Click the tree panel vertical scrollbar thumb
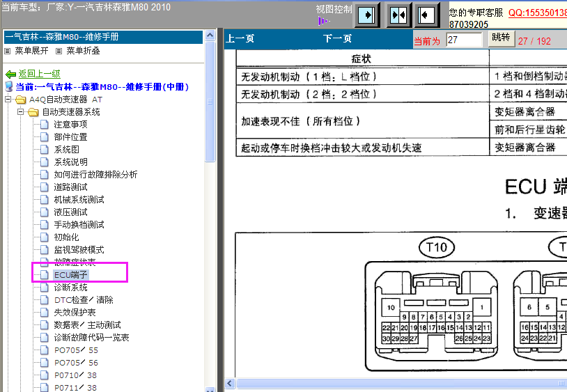Image resolution: width=567 pixels, height=392 pixels. [x=210, y=102]
